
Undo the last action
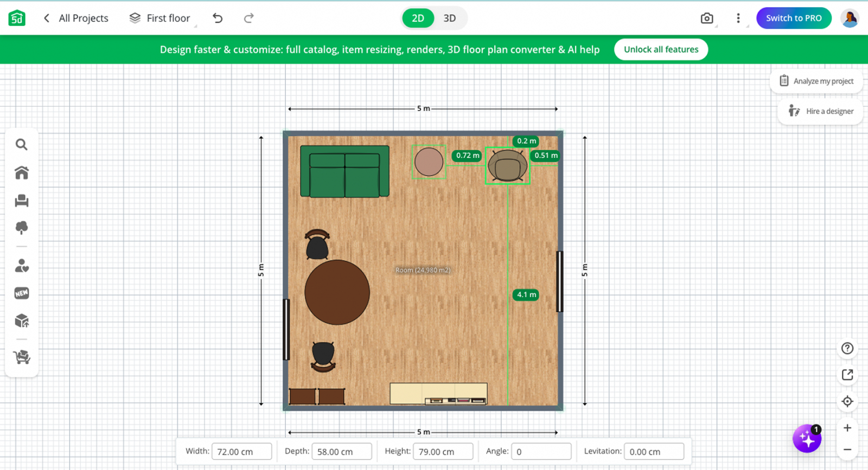[x=218, y=18]
